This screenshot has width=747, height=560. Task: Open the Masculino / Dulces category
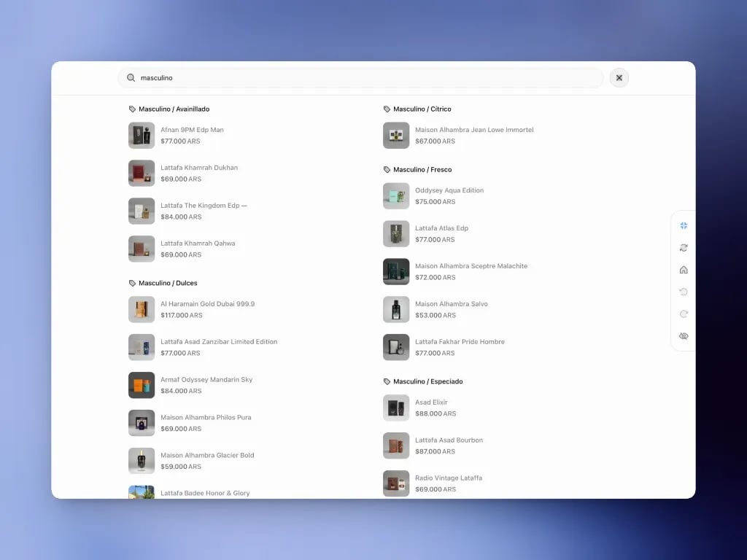[168, 283]
